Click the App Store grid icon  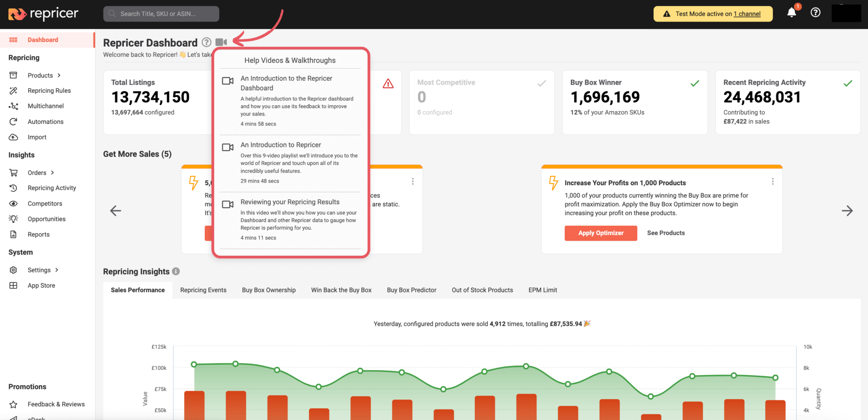point(14,286)
